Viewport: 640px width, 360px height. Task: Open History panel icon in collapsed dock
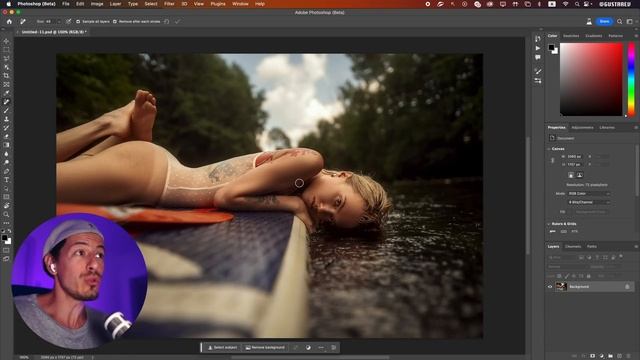click(538, 39)
